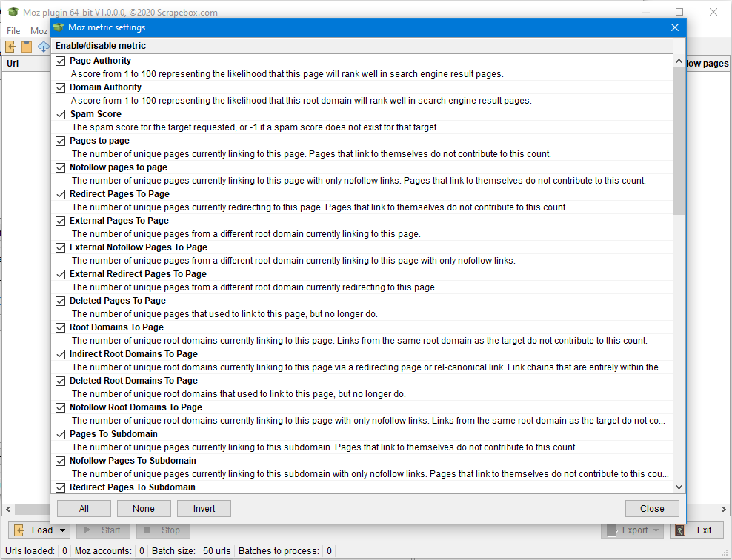Toggle Deleted Pages To Page checkbox
This screenshot has width=732, height=560.
tap(60, 301)
